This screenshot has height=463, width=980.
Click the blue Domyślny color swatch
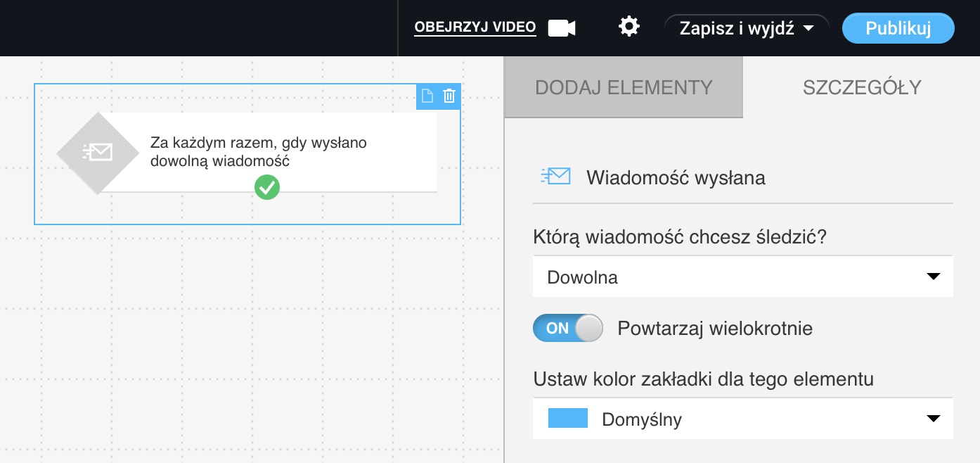567,418
